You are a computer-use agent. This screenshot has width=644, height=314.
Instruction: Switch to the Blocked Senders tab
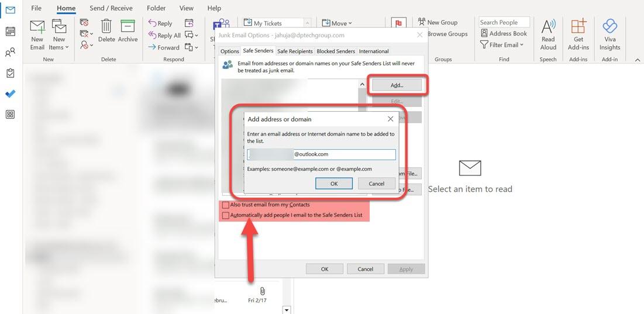click(336, 51)
